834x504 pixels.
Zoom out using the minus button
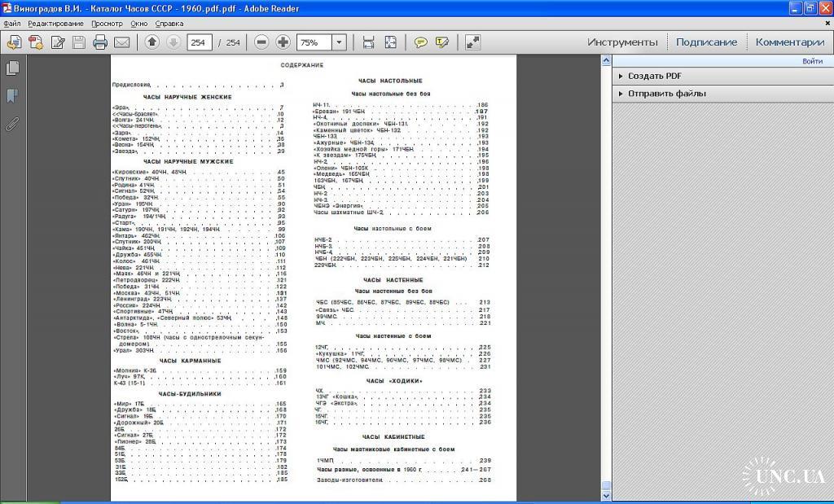coord(261,42)
